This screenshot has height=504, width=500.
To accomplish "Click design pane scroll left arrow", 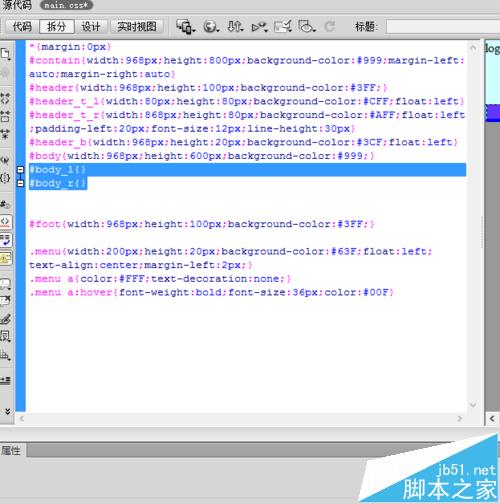I will (x=492, y=418).
